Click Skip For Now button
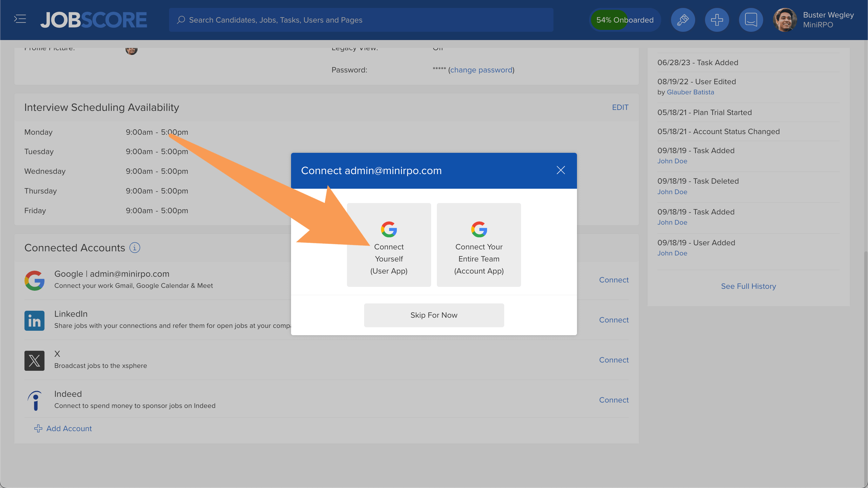 434,315
